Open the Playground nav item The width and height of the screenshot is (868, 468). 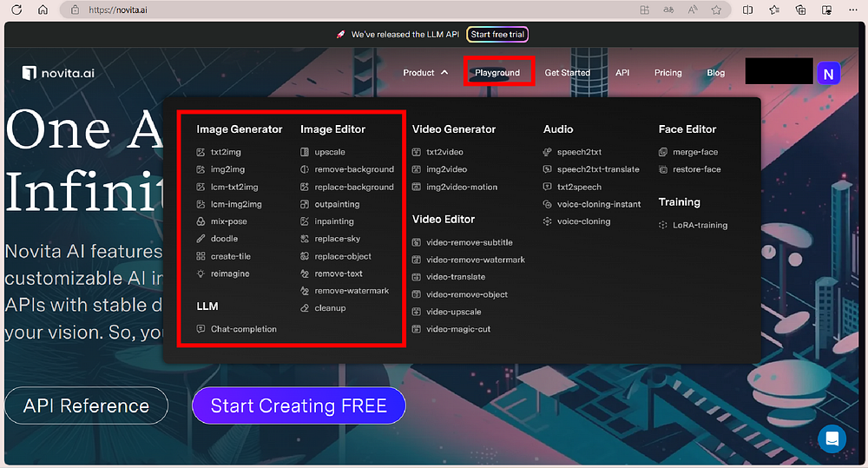[497, 73]
